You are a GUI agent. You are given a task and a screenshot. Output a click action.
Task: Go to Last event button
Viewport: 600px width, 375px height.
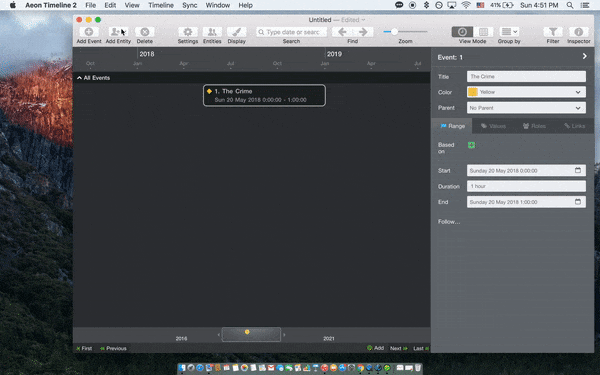click(x=421, y=348)
